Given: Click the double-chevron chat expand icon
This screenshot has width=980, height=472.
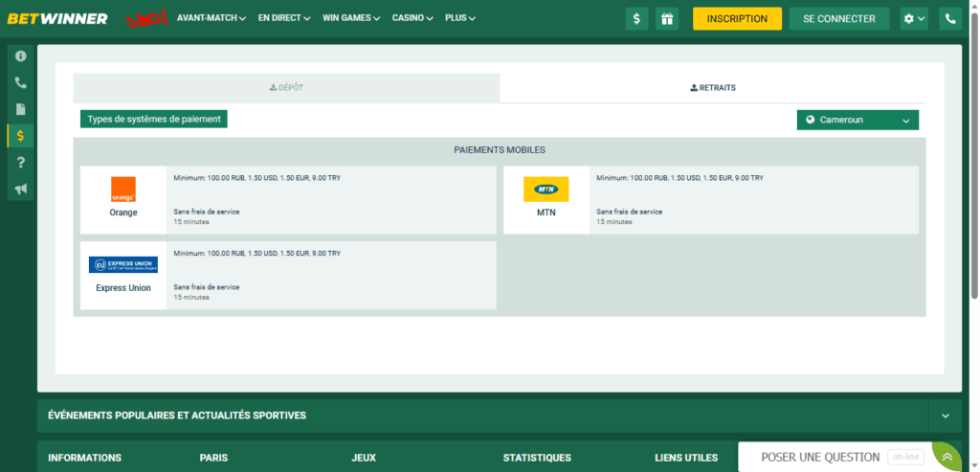Looking at the screenshot, I should point(947,457).
